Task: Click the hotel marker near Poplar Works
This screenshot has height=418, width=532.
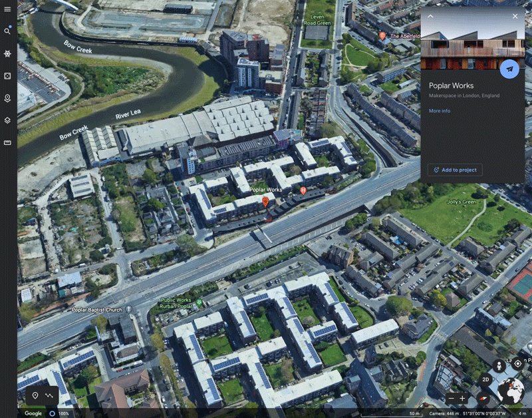Action: tap(303, 191)
